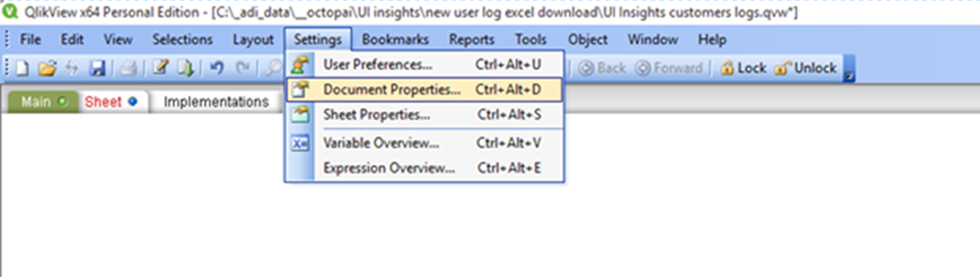980x277 pixels.
Task: Click the Save floppy disk icon
Action: click(97, 69)
